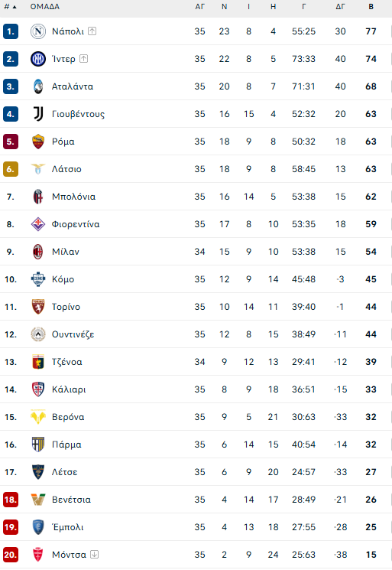392x570 pixels.
Task: Open the Λάτσιο team link
Action: point(66,169)
